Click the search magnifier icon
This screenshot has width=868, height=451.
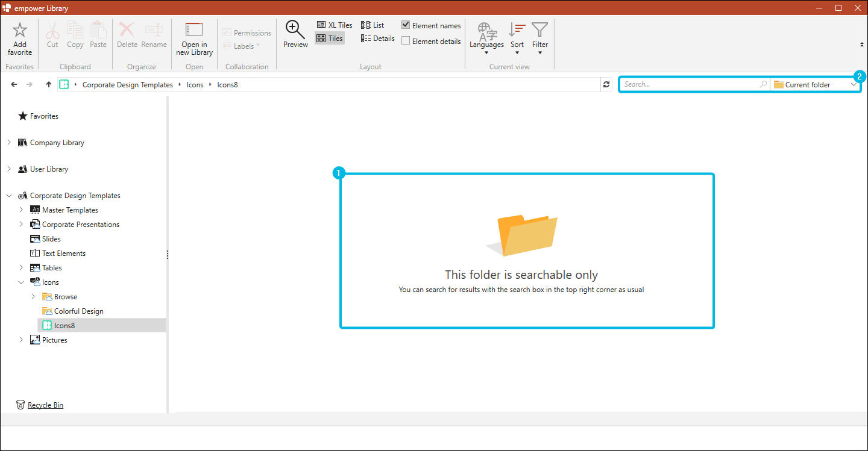pos(763,84)
